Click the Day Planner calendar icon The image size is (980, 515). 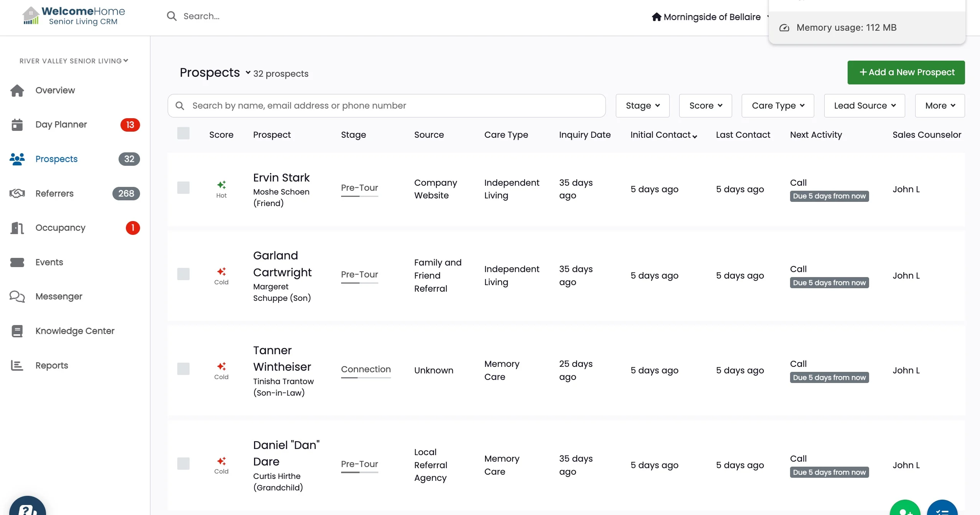(17, 125)
